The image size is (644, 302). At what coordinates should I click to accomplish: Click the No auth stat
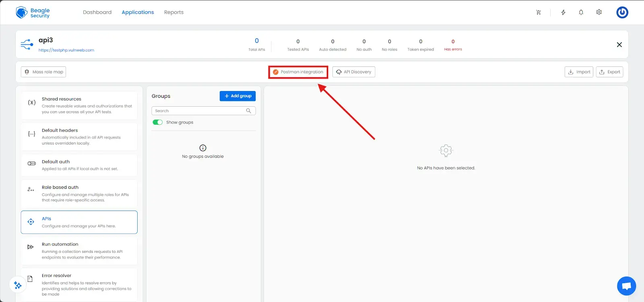364,45
